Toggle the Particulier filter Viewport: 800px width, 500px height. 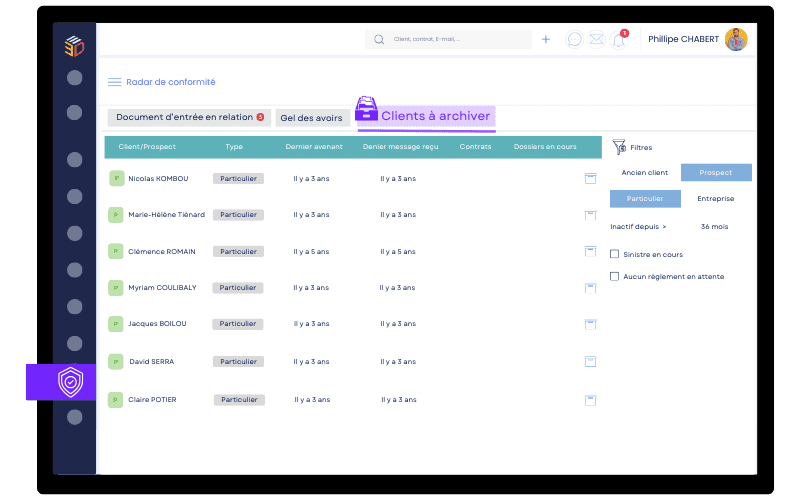coord(645,198)
